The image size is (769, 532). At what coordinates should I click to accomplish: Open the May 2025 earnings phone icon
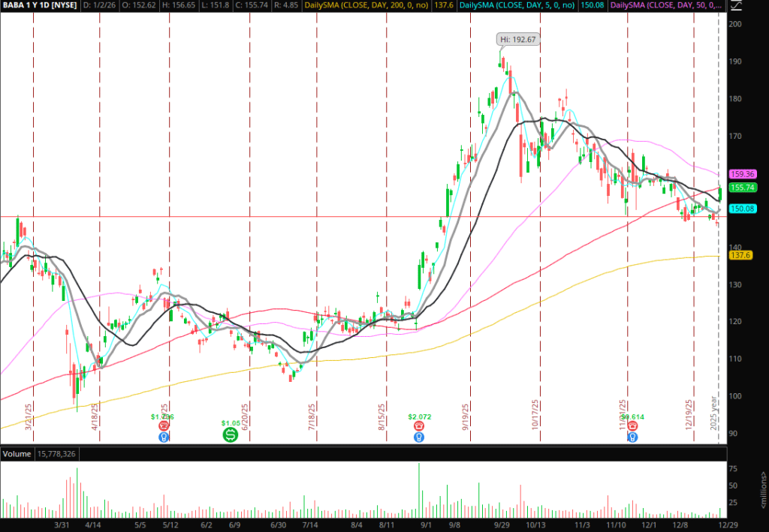pos(163,425)
